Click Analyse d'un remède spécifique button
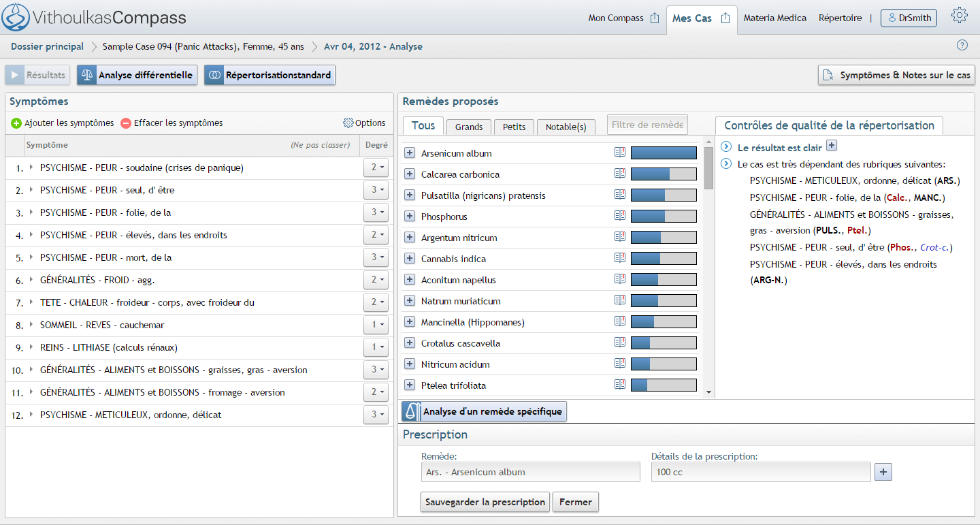 coord(484,411)
